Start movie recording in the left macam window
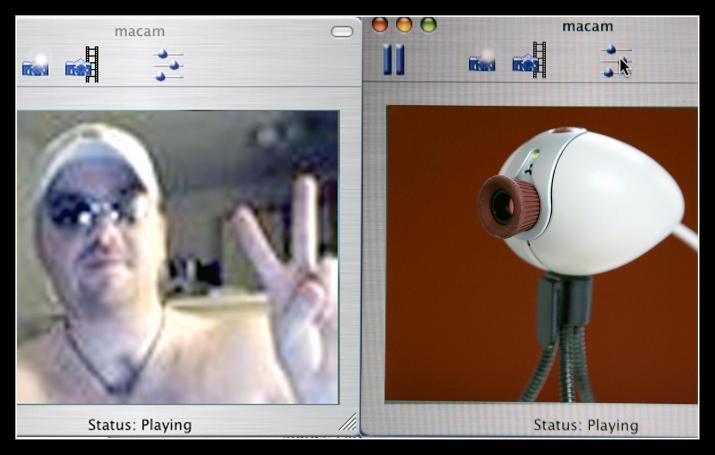 [82, 65]
